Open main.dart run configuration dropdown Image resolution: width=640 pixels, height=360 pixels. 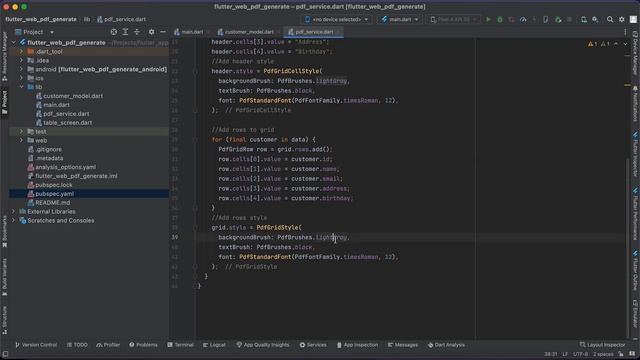coord(400,19)
